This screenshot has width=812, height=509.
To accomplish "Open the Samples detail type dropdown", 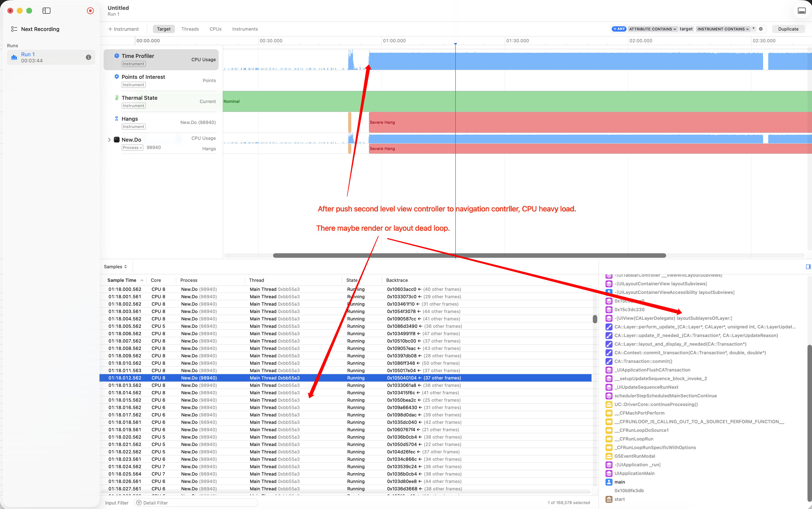I will [115, 267].
